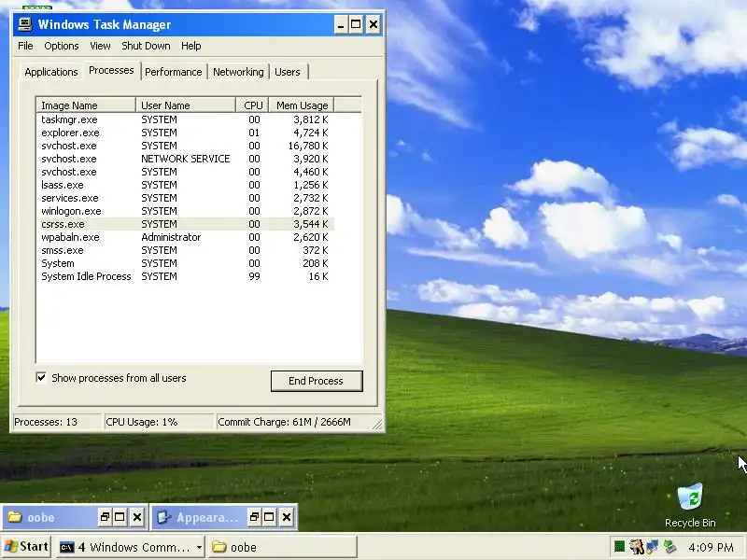The image size is (747, 560).
Task: Select the winlogon.exe process row
Action: [x=185, y=211]
